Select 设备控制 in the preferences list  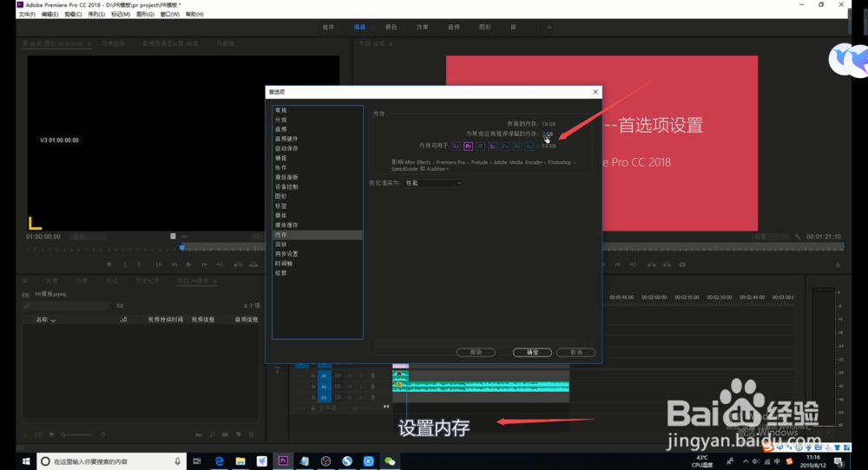coord(286,187)
